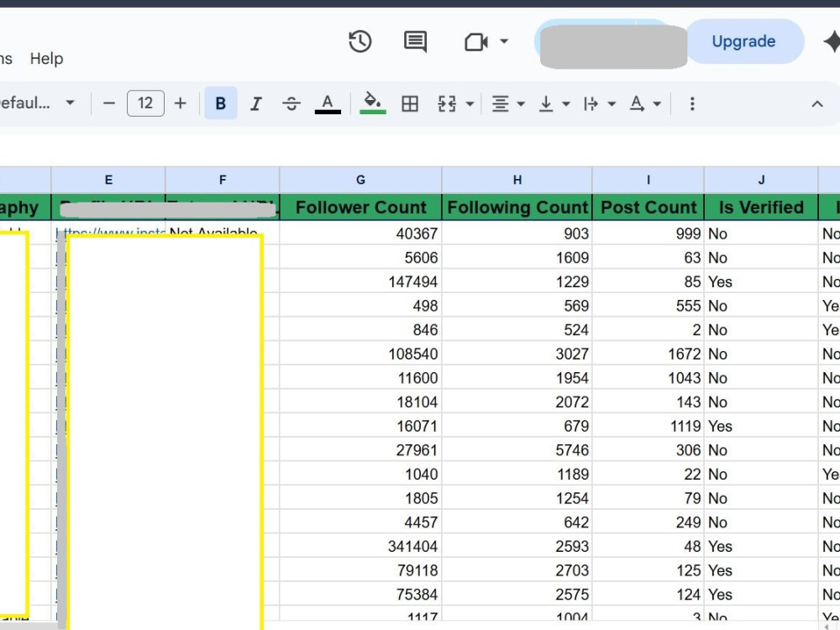The height and width of the screenshot is (630, 840).
Task: Select follower count cell 147494
Action: tap(360, 281)
